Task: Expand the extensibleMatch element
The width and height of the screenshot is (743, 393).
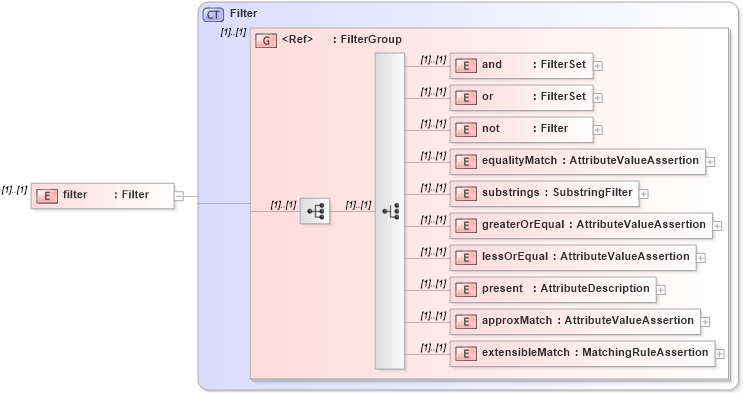Action: click(720, 354)
